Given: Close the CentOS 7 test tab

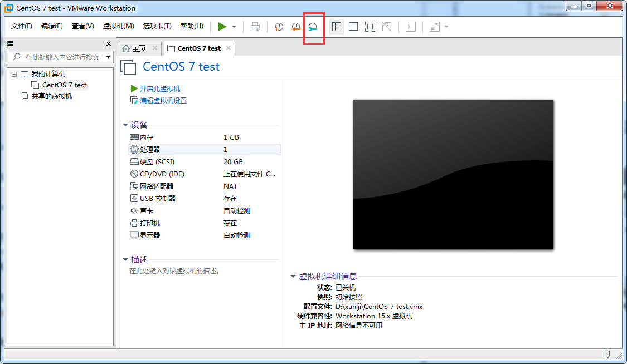Looking at the screenshot, I should [229, 48].
